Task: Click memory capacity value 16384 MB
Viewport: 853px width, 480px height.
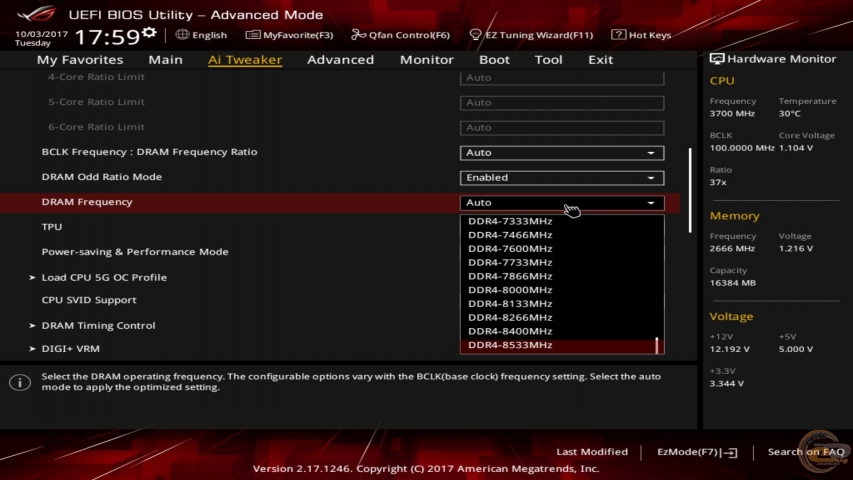Action: pos(732,283)
